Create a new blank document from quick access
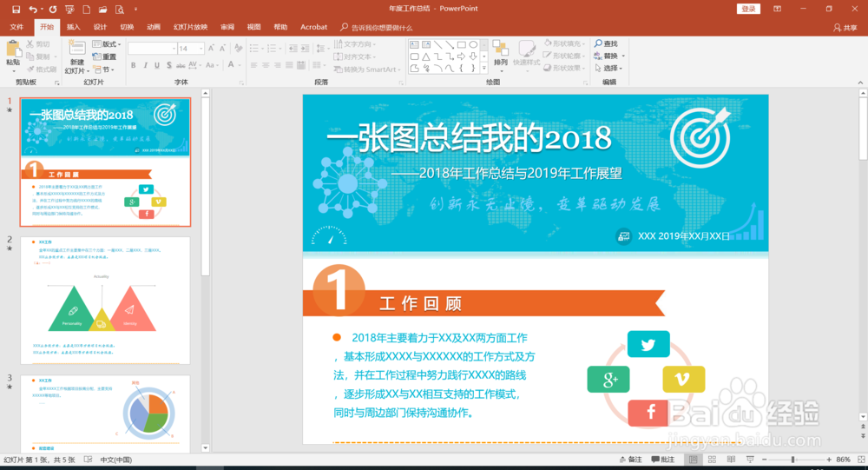This screenshot has height=470, width=868. pos(86,9)
